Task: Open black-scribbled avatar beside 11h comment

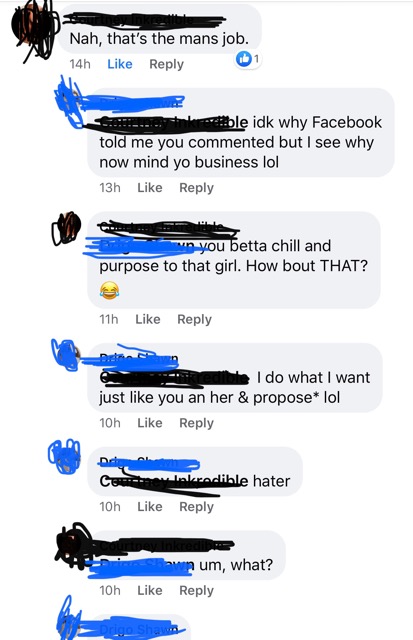Action: tap(66, 227)
